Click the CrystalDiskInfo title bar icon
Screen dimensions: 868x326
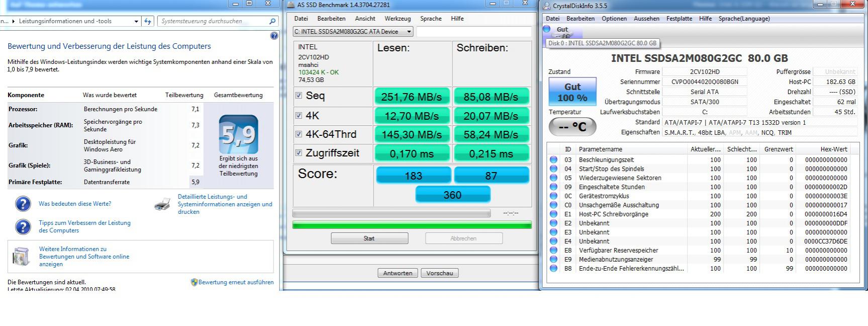click(x=547, y=6)
